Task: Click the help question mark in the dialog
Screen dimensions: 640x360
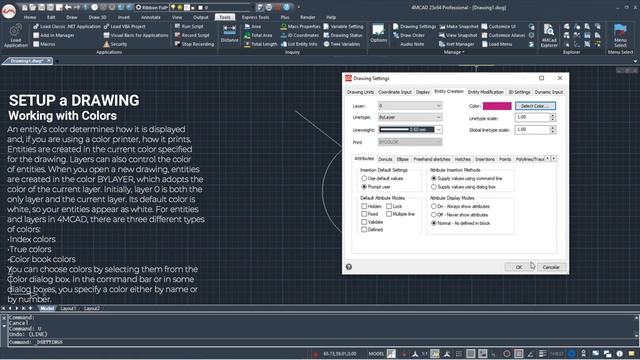Action: 349,267
